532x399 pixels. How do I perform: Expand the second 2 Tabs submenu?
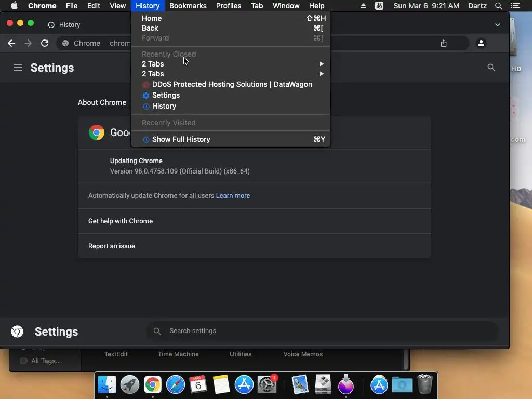(x=231, y=74)
